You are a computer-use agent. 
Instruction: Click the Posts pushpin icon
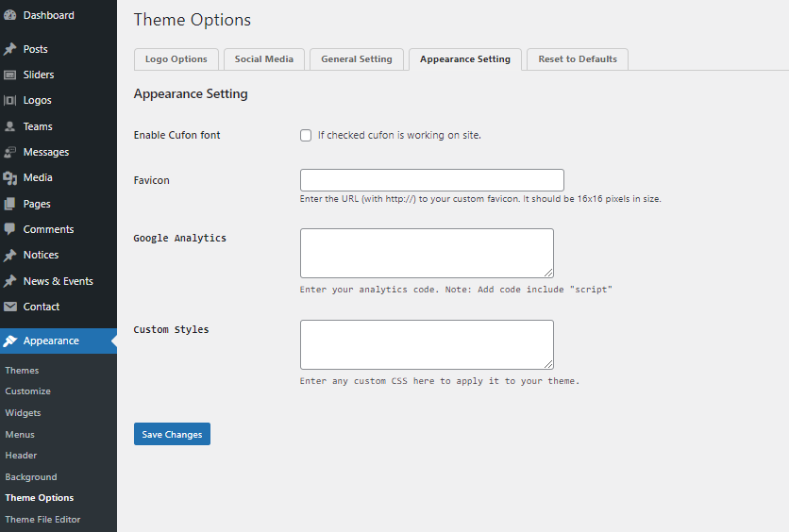tap(9, 49)
